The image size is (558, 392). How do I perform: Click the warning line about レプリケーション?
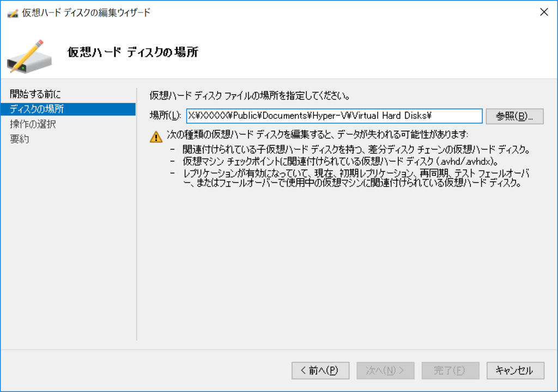point(356,178)
